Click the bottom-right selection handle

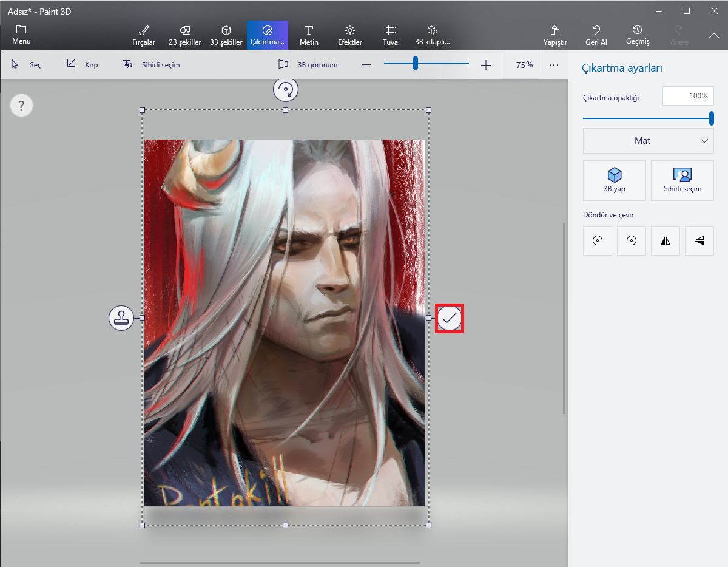429,525
